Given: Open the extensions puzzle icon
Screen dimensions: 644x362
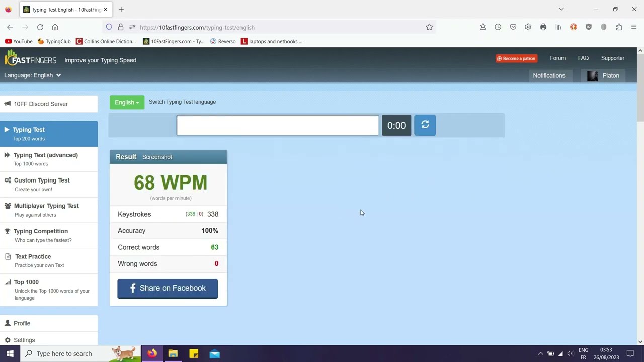Looking at the screenshot, I should 618,27.
